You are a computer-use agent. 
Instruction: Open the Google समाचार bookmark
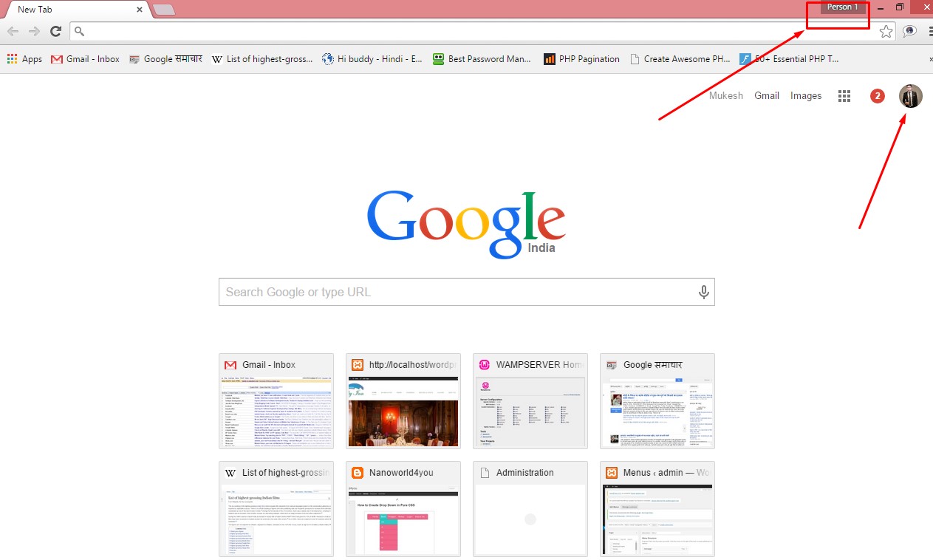tap(165, 59)
